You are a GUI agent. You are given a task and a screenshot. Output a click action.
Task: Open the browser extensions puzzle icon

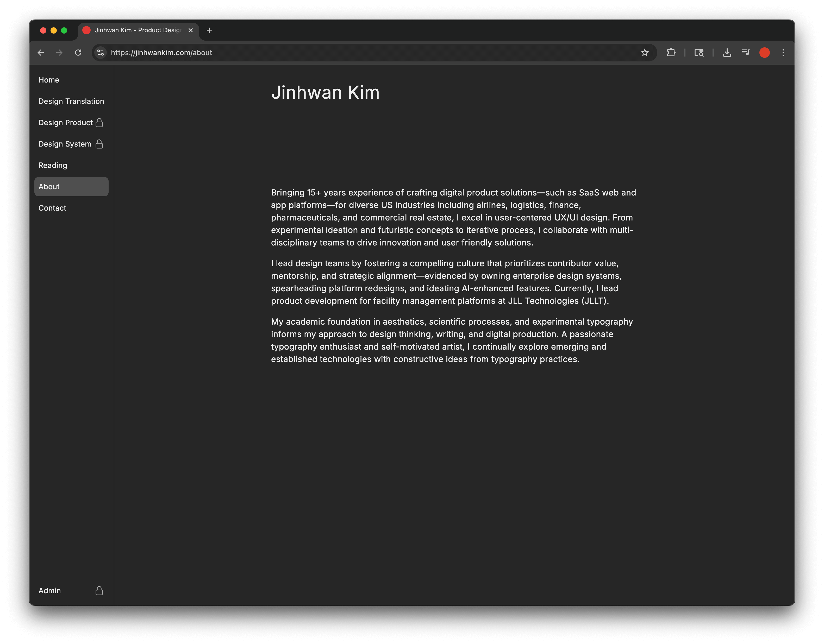pyautogui.click(x=672, y=53)
